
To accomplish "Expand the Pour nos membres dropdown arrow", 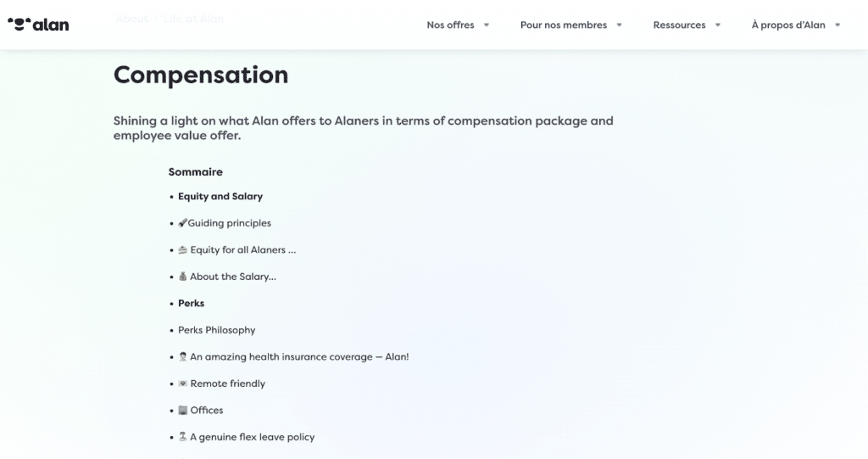I will click(620, 25).
